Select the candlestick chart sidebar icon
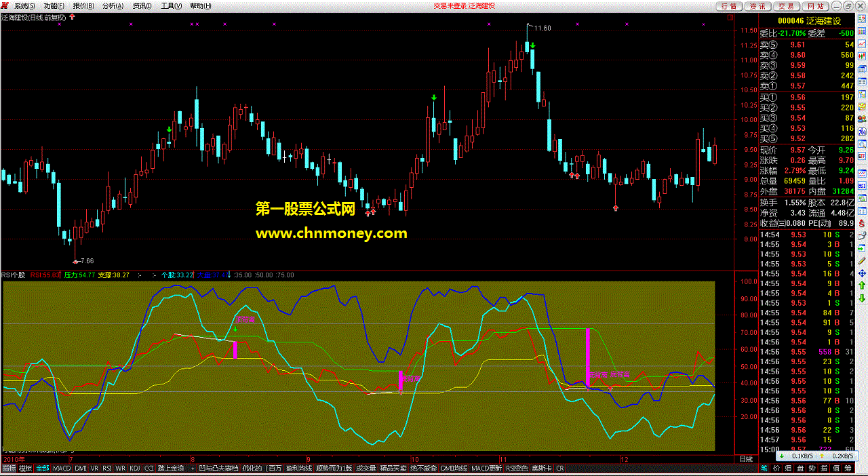This screenshot has width=868, height=476. click(x=861, y=56)
